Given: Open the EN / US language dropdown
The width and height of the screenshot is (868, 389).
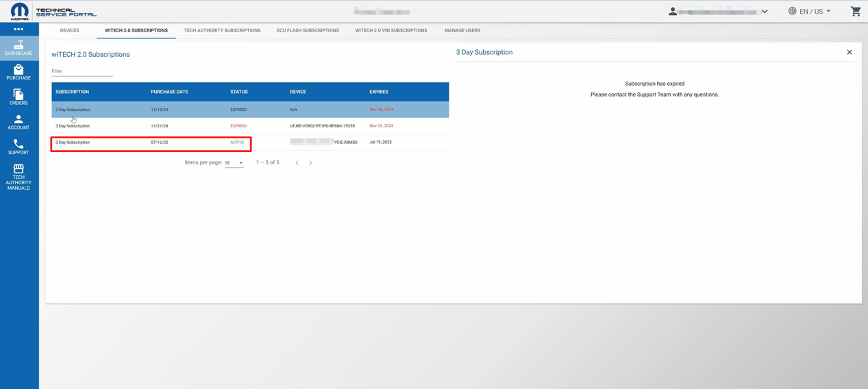Looking at the screenshot, I should pyautogui.click(x=809, y=11).
